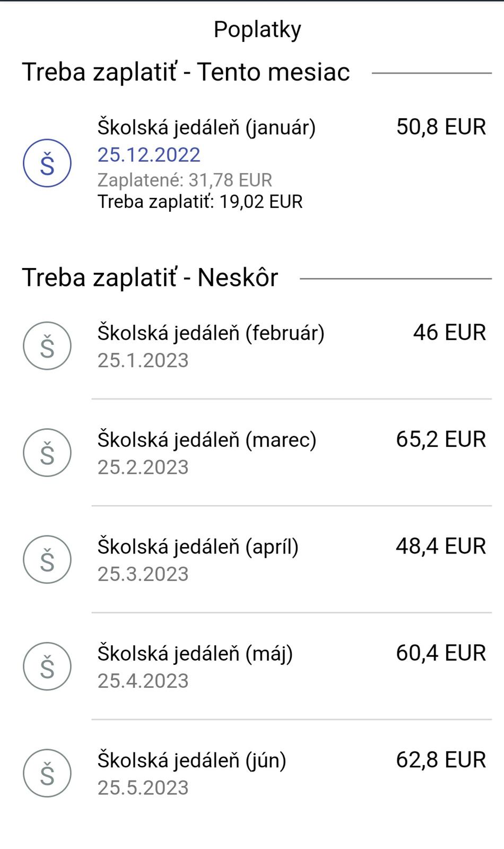504x849 pixels.
Task: Open Školská jedáleň (apríl) entry
Action: (x=198, y=547)
